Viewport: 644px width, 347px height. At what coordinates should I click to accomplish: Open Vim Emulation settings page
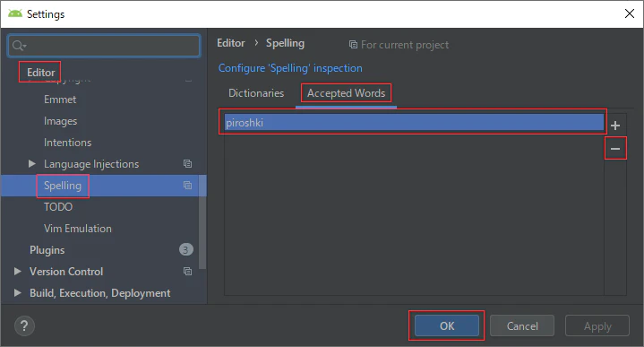click(78, 228)
